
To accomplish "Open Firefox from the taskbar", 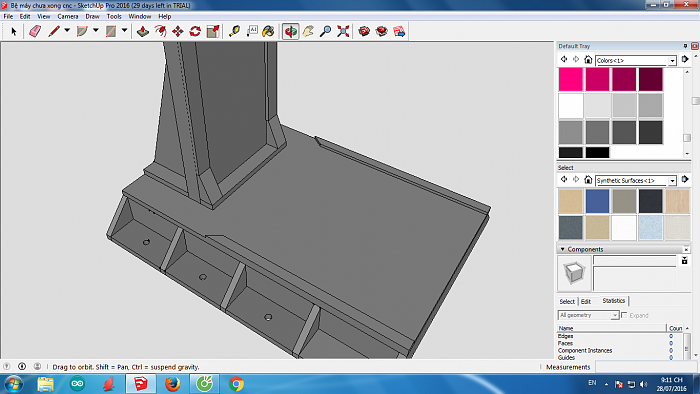I will [x=172, y=384].
